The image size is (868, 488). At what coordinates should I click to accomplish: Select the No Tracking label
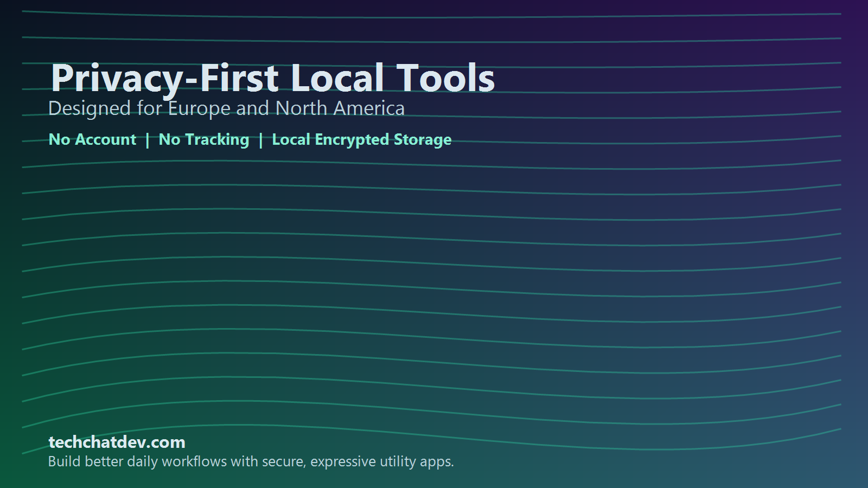click(203, 139)
